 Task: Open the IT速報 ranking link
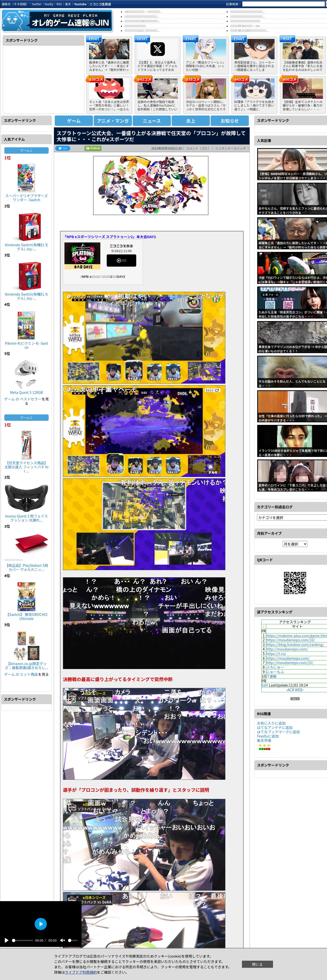(x=271, y=676)
